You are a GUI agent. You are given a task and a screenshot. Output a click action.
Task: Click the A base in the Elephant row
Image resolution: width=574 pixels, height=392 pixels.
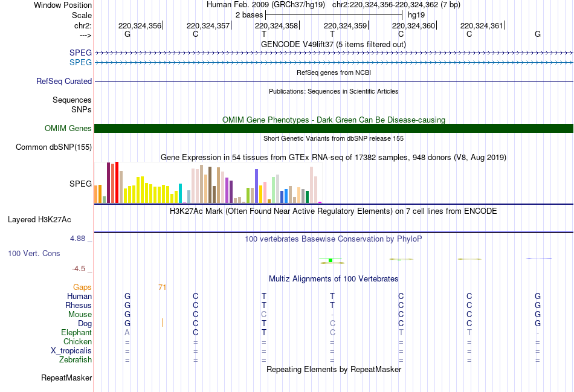pyautogui.click(x=127, y=332)
